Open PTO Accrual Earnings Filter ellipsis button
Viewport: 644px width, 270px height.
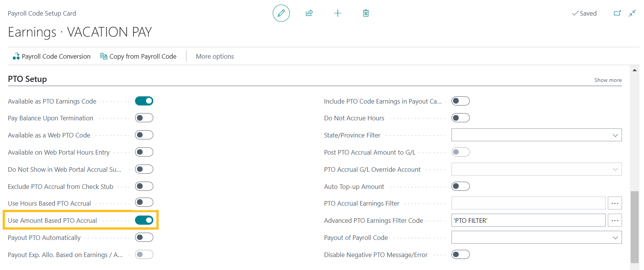(x=615, y=203)
